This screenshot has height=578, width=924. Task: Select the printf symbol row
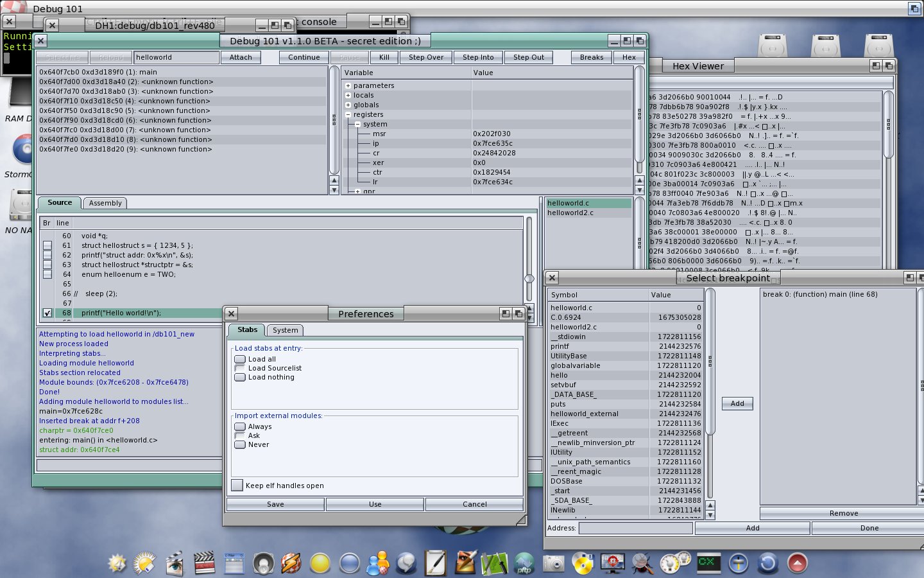(x=626, y=346)
